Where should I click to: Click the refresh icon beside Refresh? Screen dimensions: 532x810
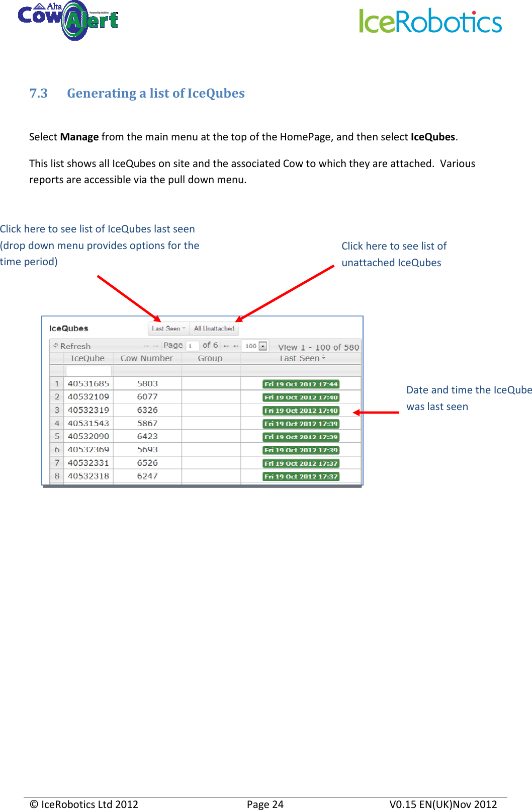point(56,346)
